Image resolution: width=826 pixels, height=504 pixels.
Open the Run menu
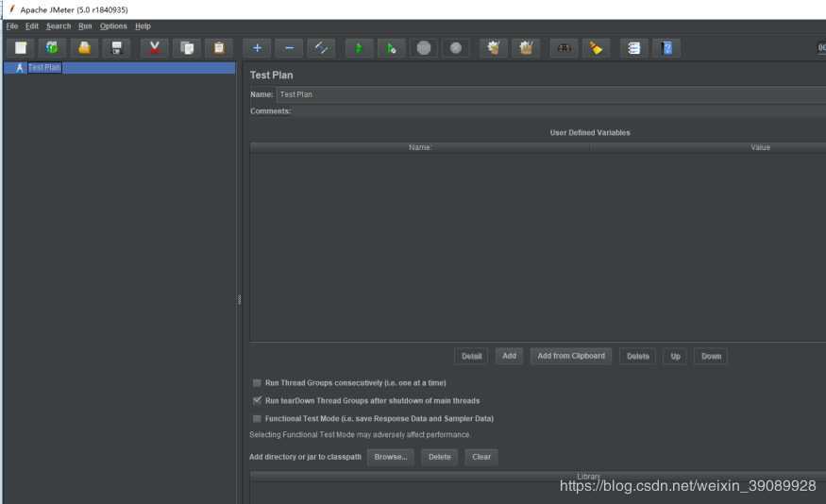pos(85,25)
